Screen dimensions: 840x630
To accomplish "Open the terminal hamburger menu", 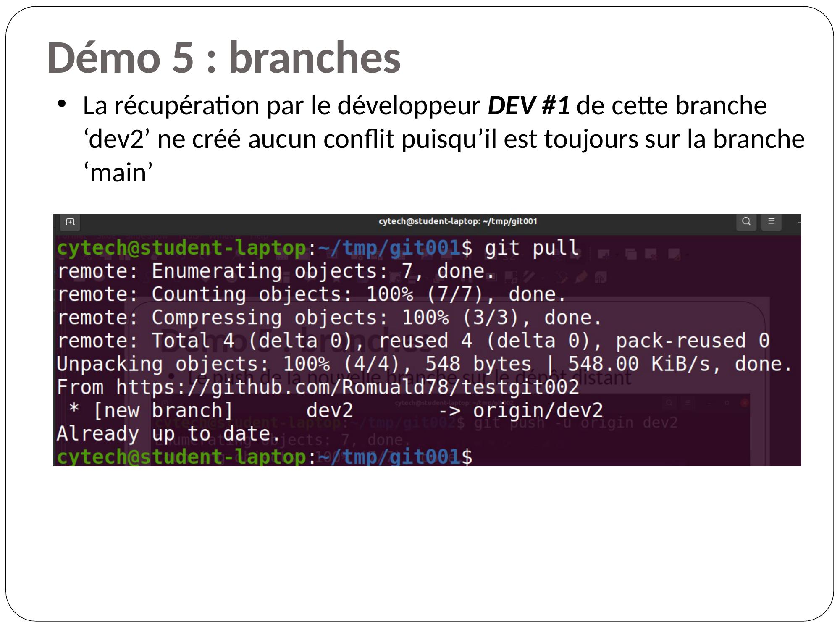I will pos(771,221).
